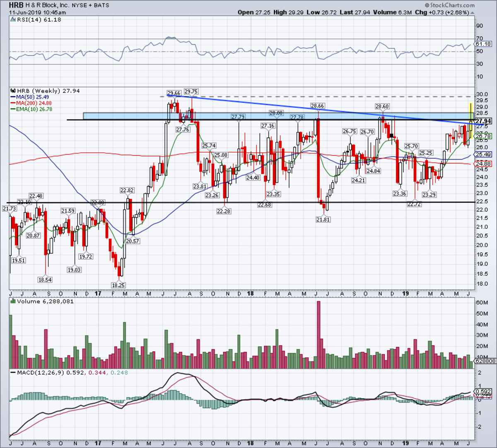Click the 28.60 high price label
497x448 pixels.
click(x=382, y=107)
